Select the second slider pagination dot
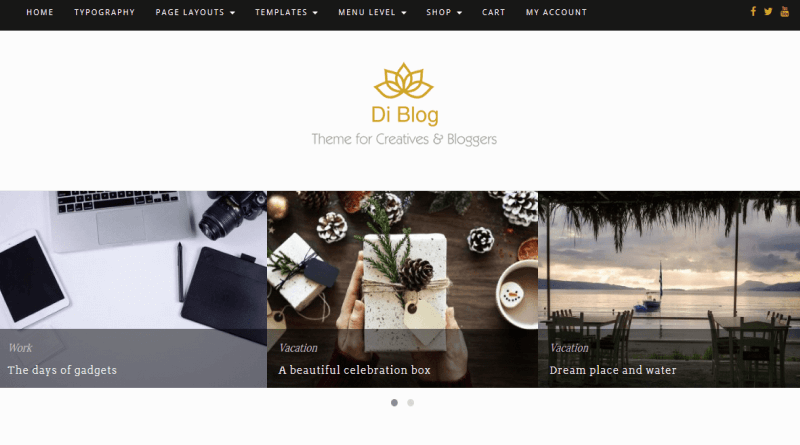Image resolution: width=800 pixels, height=445 pixels. pos(410,403)
